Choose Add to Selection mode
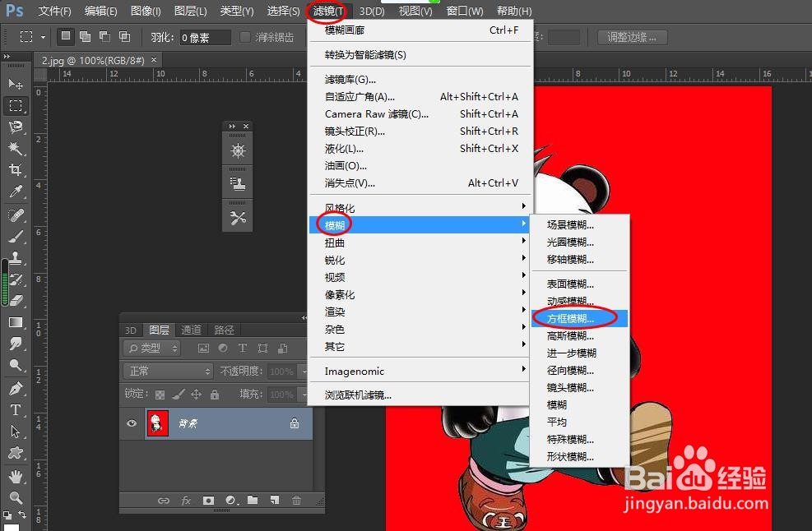812x531 pixels. [x=85, y=36]
